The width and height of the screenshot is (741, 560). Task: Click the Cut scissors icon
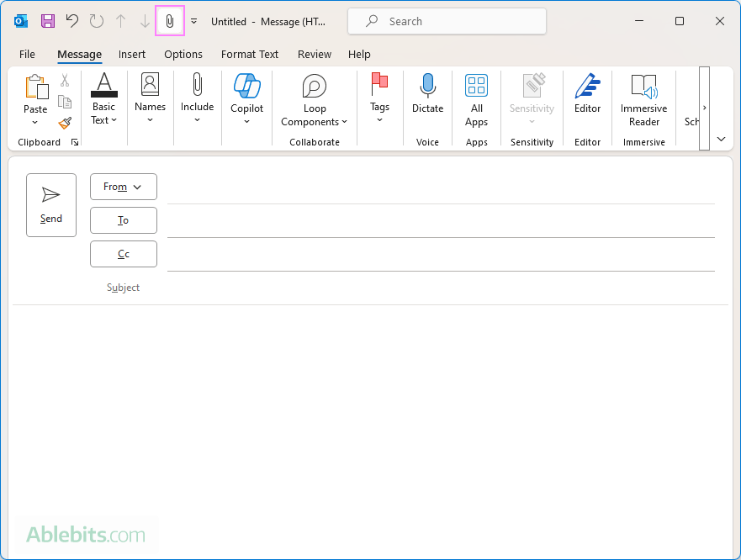point(65,81)
